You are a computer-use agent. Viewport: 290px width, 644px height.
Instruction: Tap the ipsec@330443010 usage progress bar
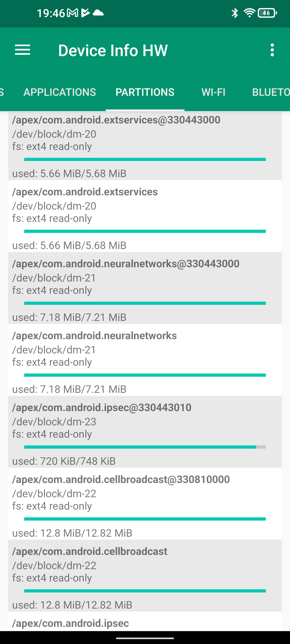(x=145, y=447)
